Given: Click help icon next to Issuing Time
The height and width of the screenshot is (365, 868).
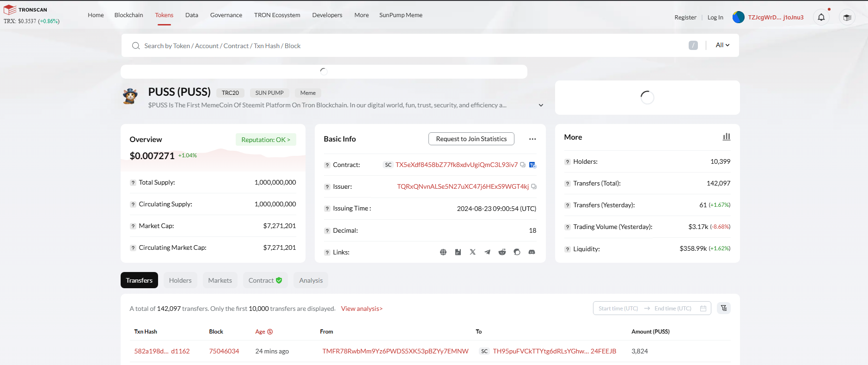Looking at the screenshot, I should 327,209.
